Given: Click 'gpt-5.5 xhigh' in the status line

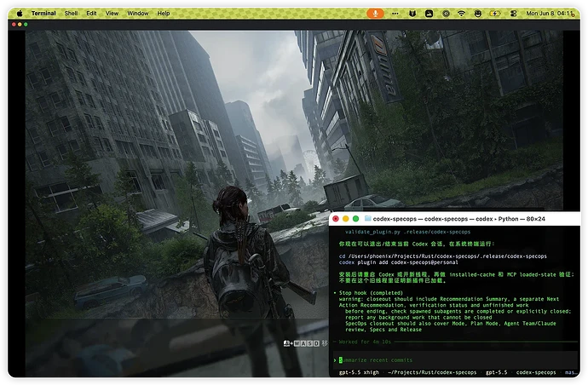Looking at the screenshot, I should 359,372.
